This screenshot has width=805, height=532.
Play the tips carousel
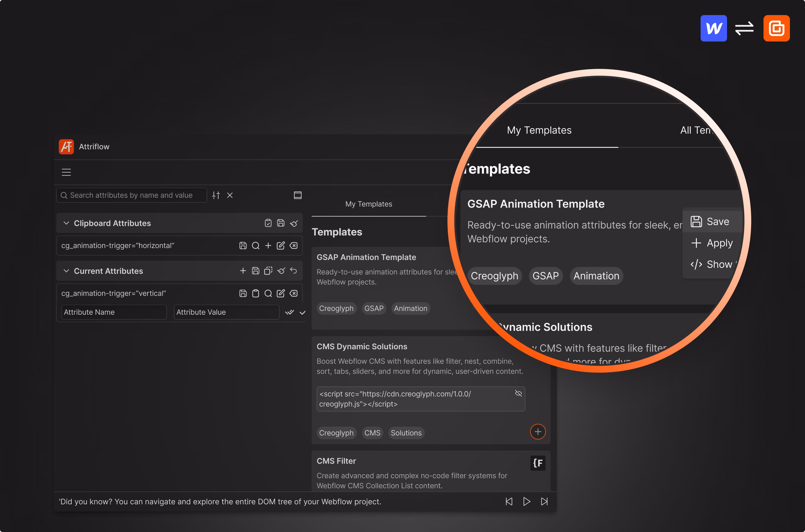(526, 502)
